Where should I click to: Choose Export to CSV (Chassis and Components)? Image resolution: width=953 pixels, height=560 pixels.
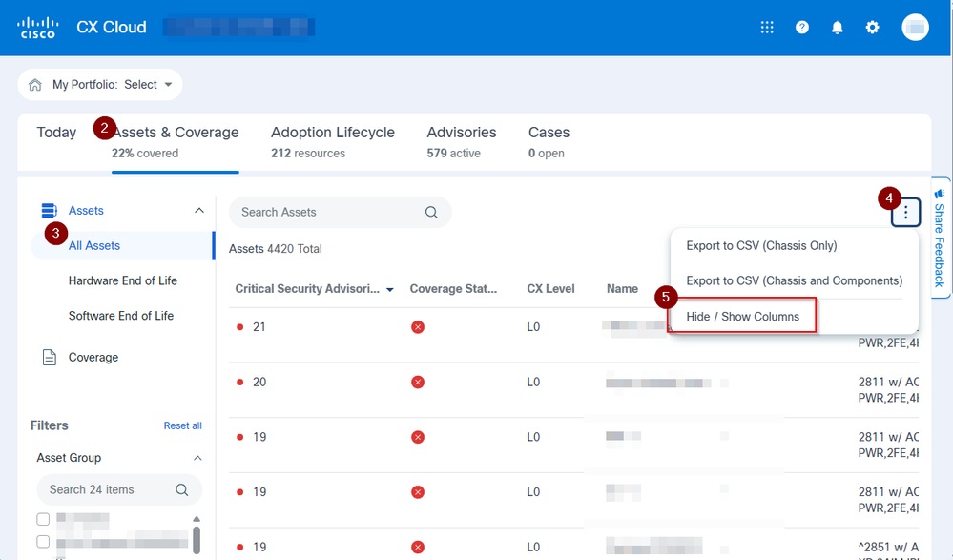795,280
